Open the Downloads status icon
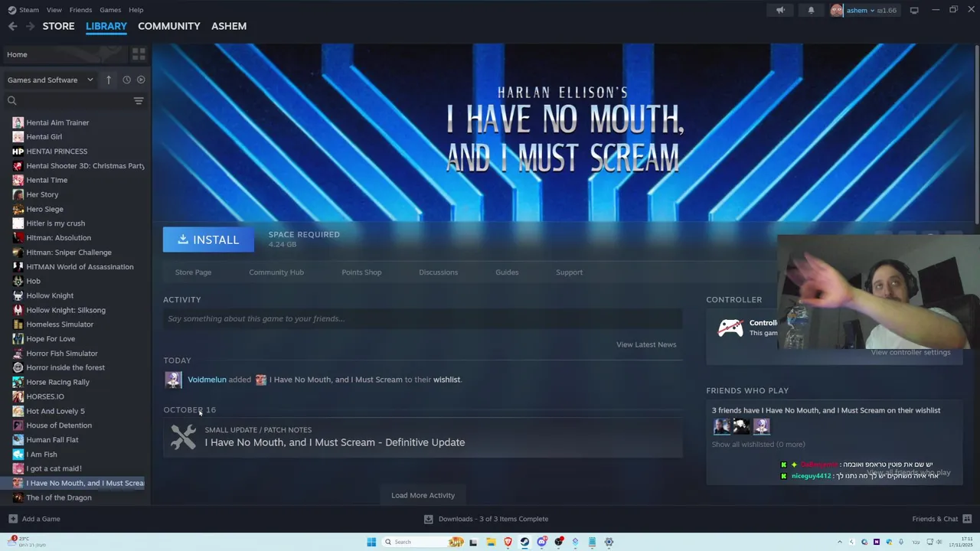 428,519
